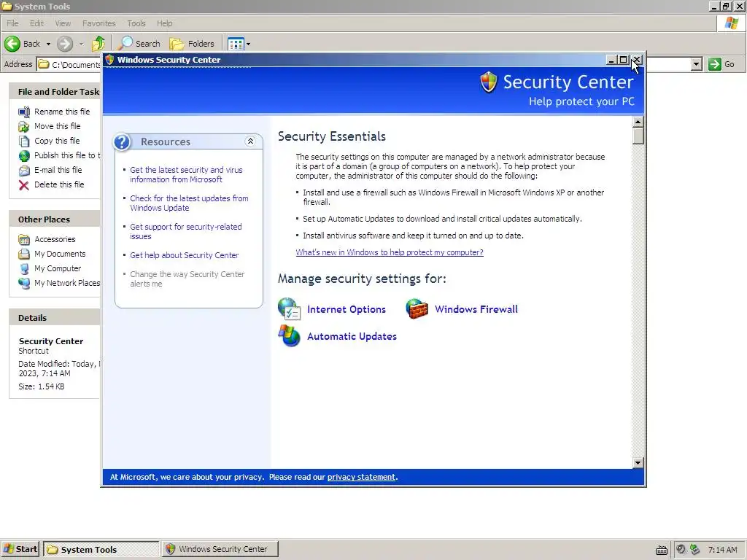Maximize the Windows Security Center window
This screenshot has width=747, height=560.
tap(623, 60)
